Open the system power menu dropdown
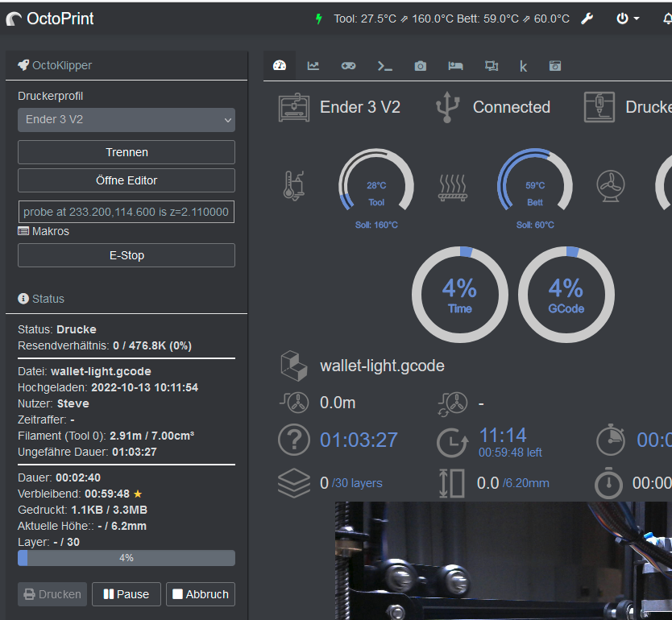This screenshot has height=620, width=672. tap(628, 19)
